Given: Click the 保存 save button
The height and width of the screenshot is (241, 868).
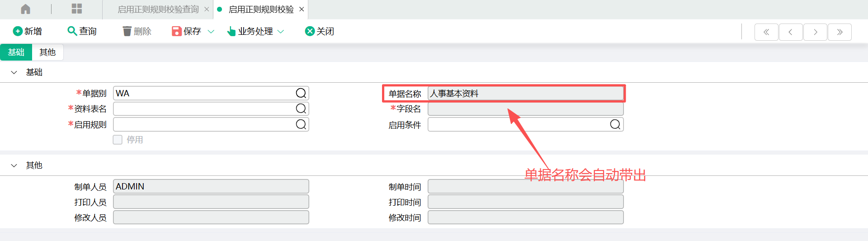Looking at the screenshot, I should point(187,31).
